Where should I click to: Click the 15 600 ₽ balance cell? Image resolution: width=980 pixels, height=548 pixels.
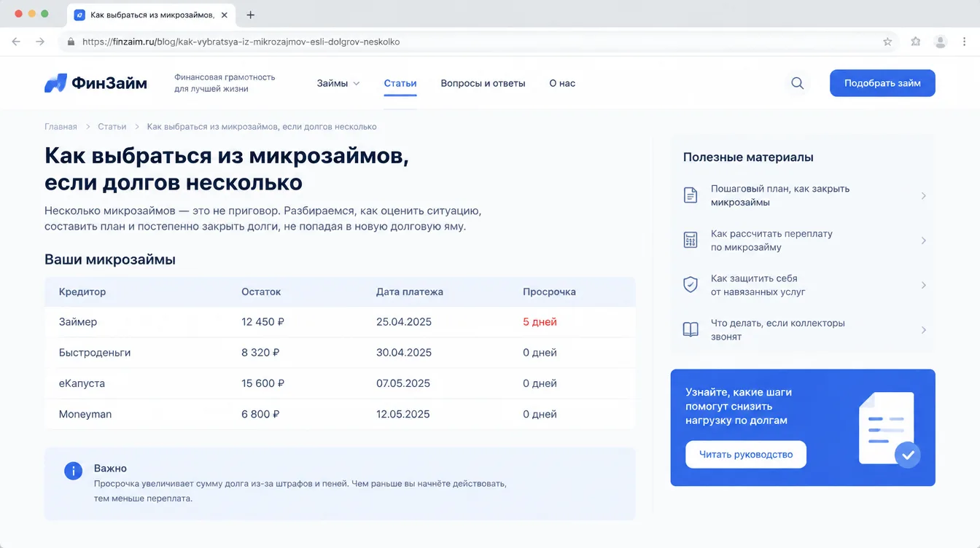(x=263, y=383)
